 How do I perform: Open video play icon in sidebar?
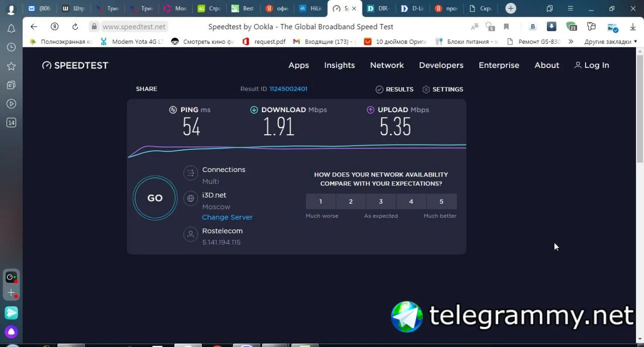[x=11, y=104]
